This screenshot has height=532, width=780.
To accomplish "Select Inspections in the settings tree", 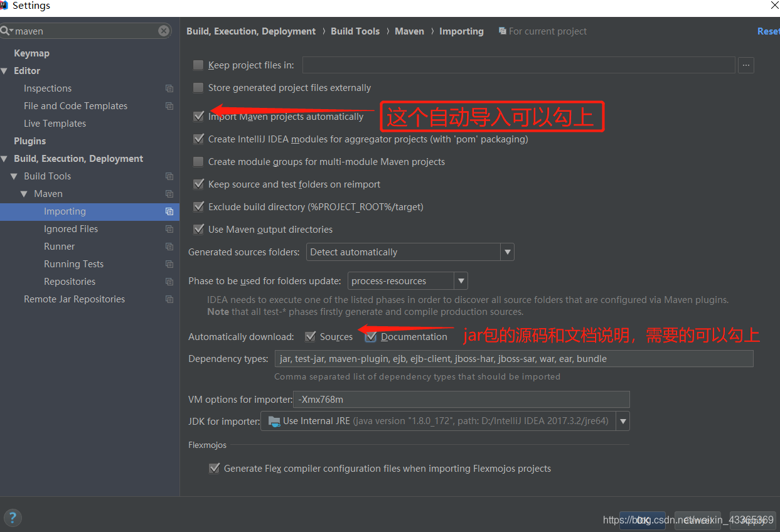I will click(48, 88).
